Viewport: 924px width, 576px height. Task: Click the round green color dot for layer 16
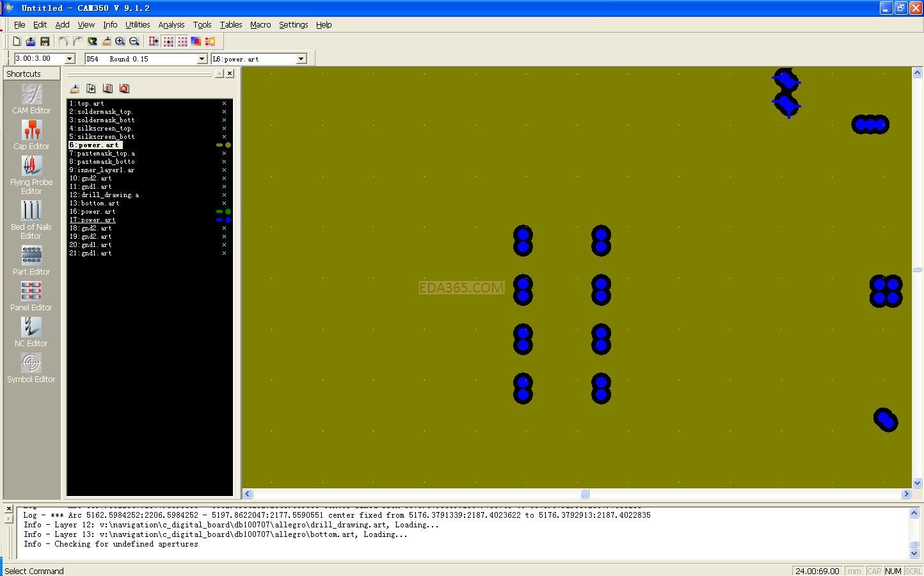(228, 211)
